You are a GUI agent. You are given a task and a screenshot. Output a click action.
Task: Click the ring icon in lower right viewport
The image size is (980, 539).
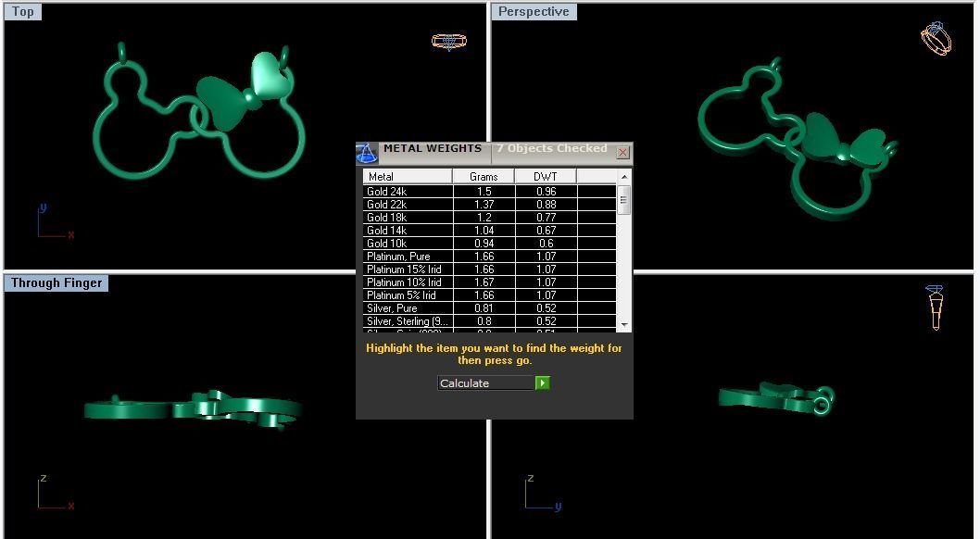point(935,307)
